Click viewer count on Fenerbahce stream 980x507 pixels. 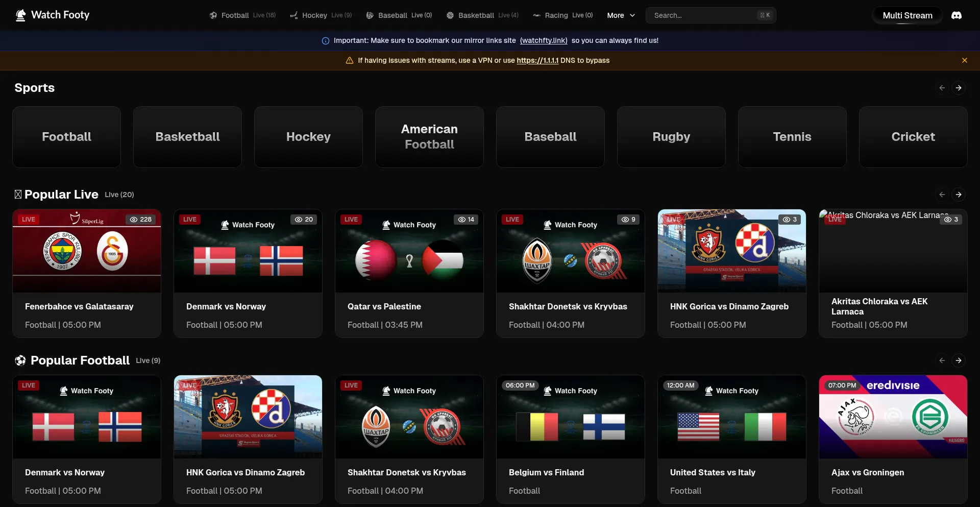pyautogui.click(x=141, y=220)
